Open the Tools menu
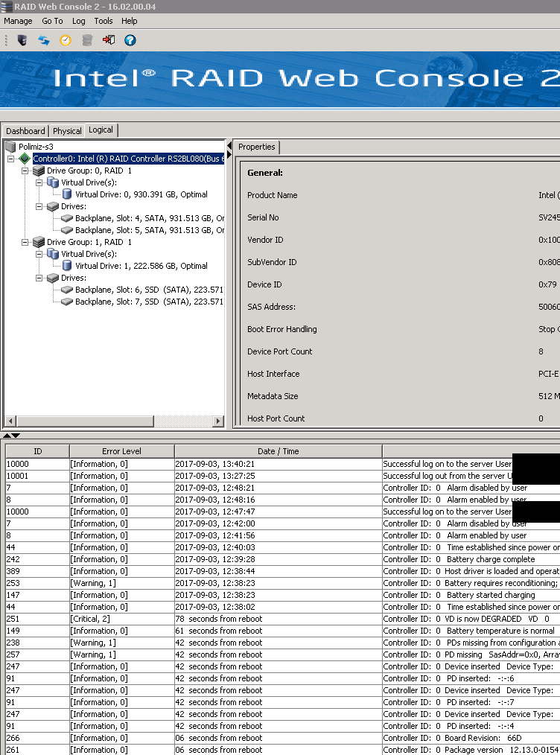Image resolution: width=560 pixels, height=755 pixels. tap(104, 21)
